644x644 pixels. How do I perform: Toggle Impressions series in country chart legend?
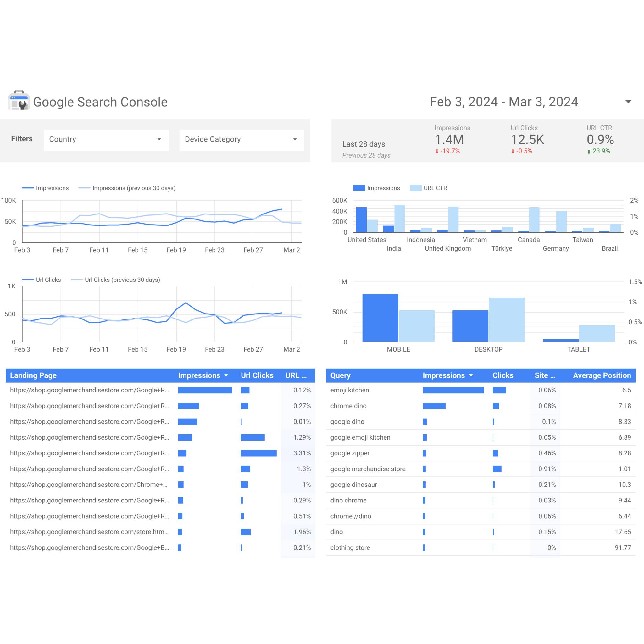point(377,188)
